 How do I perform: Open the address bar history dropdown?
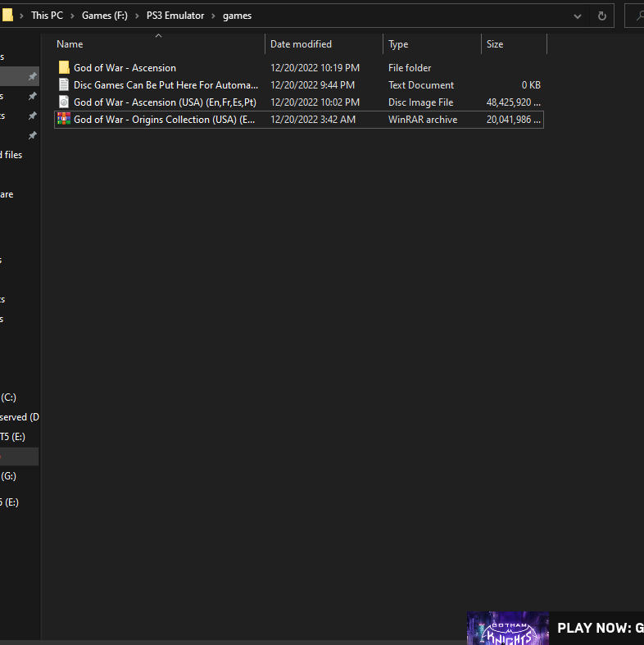(578, 16)
